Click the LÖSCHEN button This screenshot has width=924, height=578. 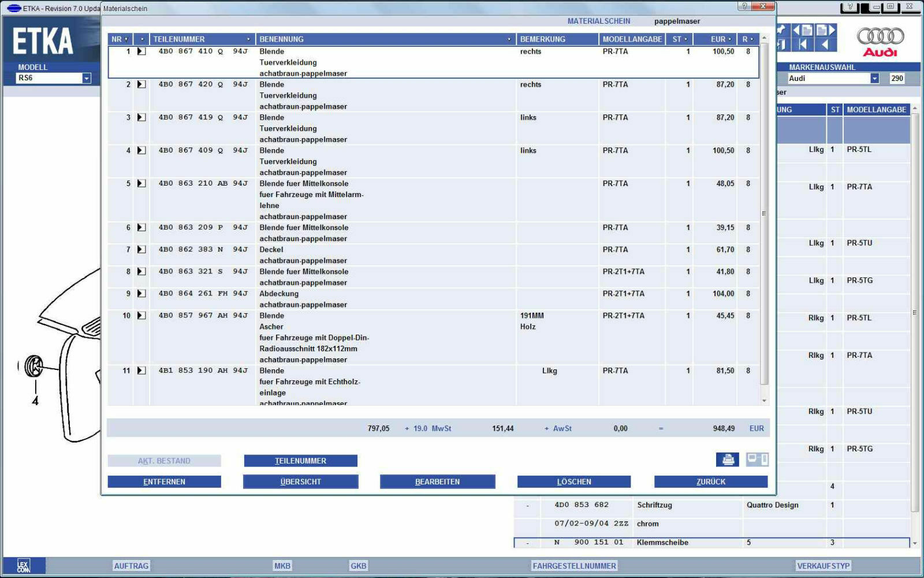[574, 481]
